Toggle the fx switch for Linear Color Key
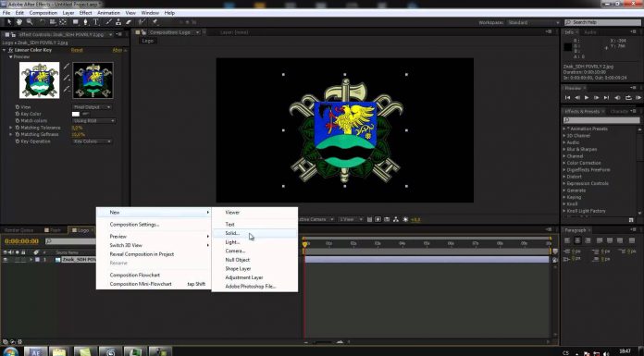 click(11, 50)
